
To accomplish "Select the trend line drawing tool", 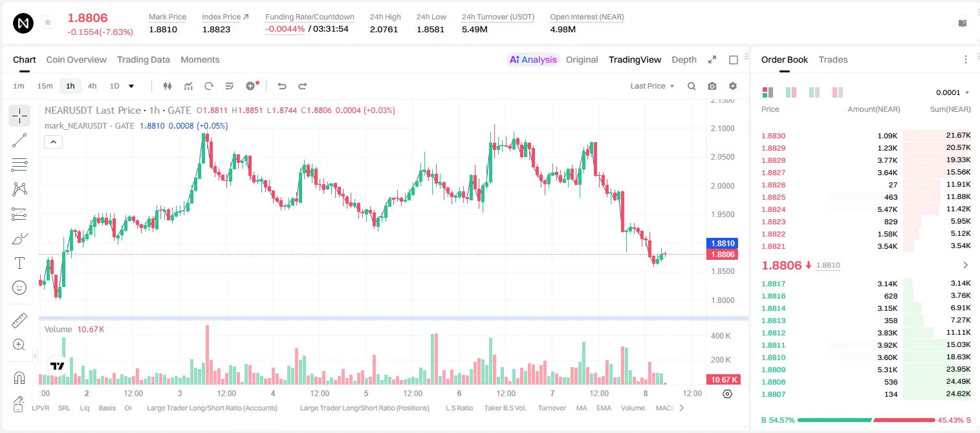I will pos(19,140).
